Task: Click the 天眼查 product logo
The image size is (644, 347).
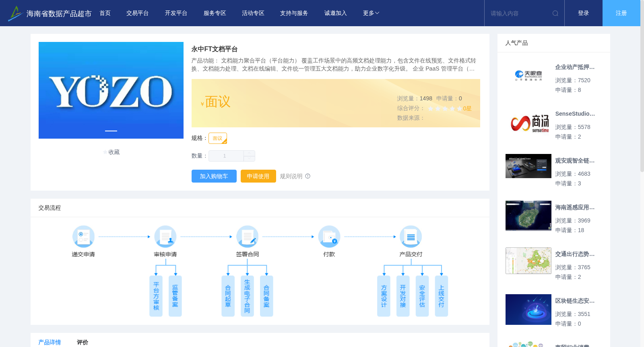Action: [x=528, y=76]
